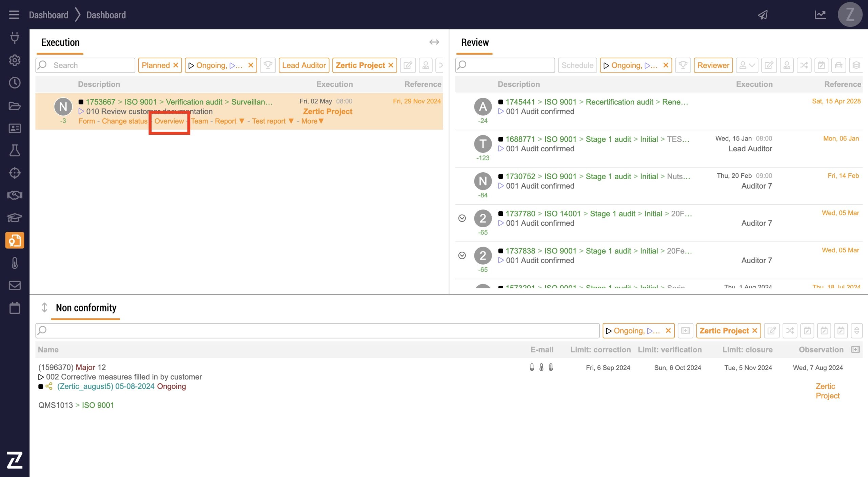
Task: Click the paper plane send icon
Action: pyautogui.click(x=763, y=15)
